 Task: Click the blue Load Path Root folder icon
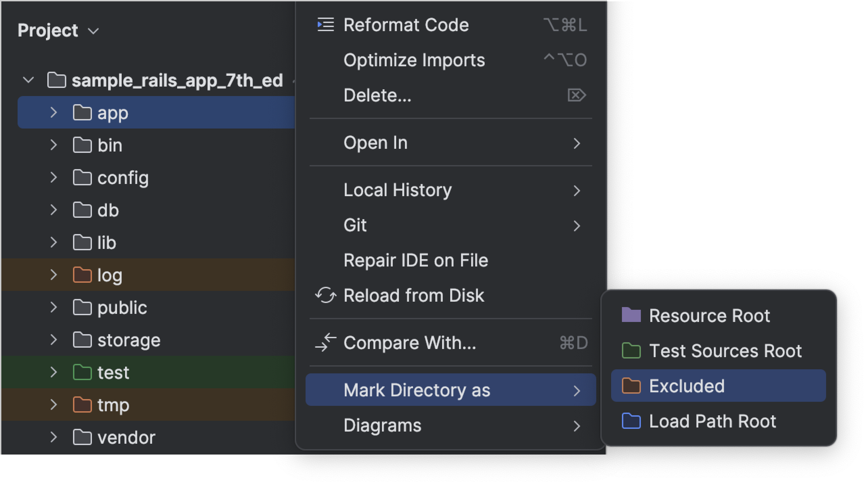pos(631,421)
